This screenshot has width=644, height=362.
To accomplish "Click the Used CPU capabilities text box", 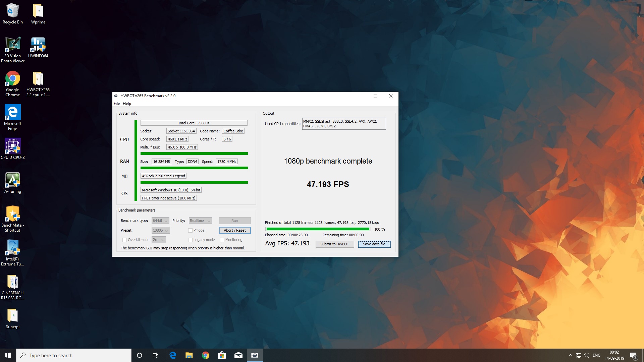I will click(x=344, y=124).
